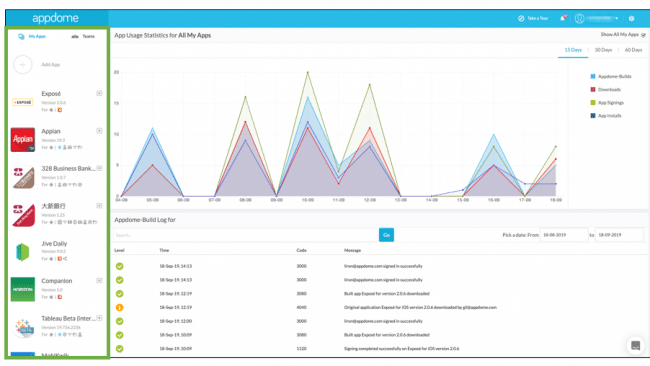Toggle Downloads legend swatch
Viewport: 650px width, 366px height.
593,90
